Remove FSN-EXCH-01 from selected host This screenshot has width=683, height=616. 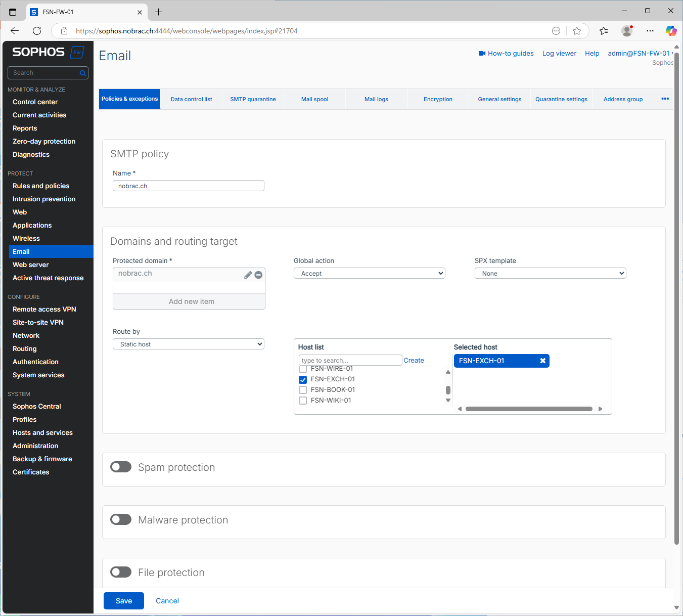tap(542, 361)
